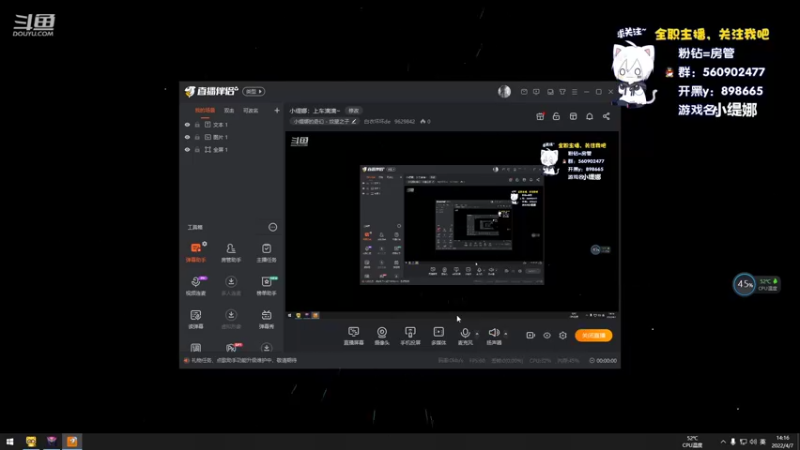Screen dimensions: 800x450
Task: Click the download tool right of PK
Action: [x=266, y=347]
